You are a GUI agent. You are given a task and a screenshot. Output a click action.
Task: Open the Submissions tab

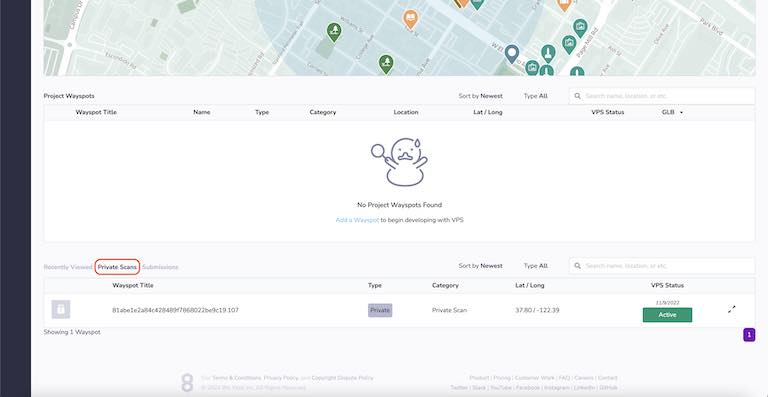(x=160, y=267)
